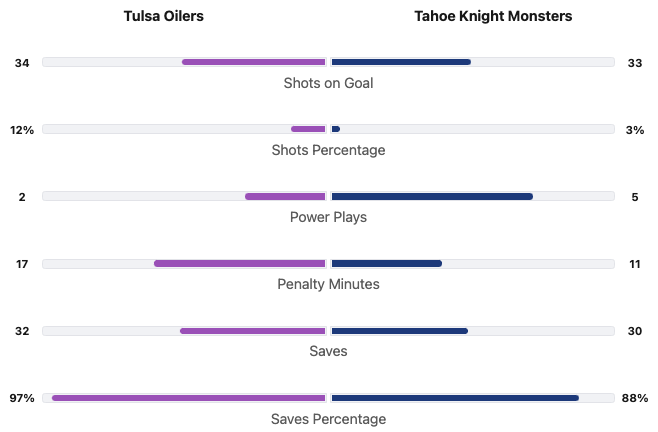Click the Tahoe 88% saves percentage value
The image size is (658, 432).
[x=634, y=398]
